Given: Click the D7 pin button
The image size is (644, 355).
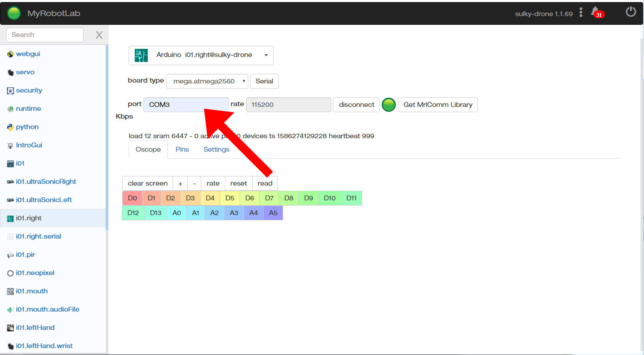Looking at the screenshot, I should coord(269,198).
